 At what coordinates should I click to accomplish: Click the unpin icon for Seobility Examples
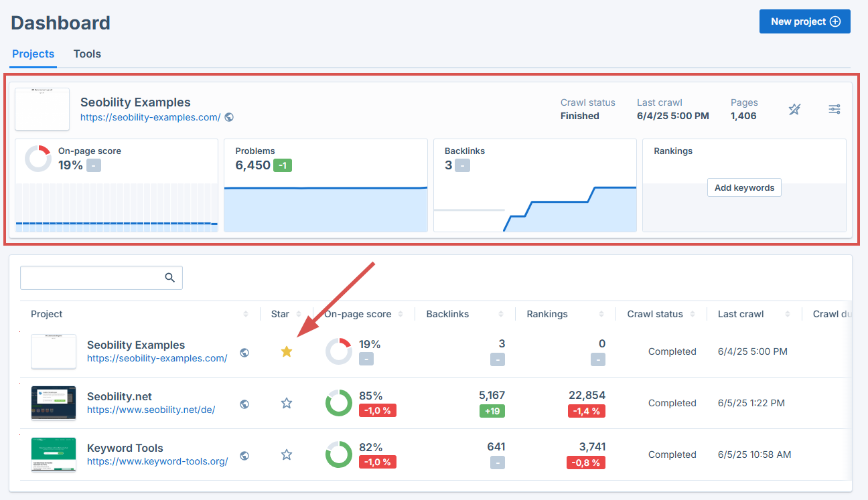[x=794, y=109]
